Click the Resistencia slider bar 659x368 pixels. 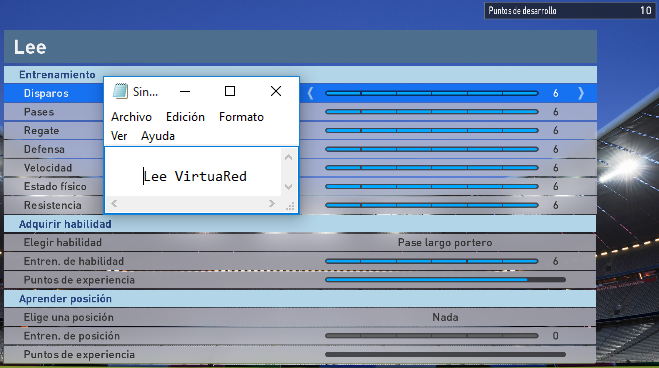(432, 205)
